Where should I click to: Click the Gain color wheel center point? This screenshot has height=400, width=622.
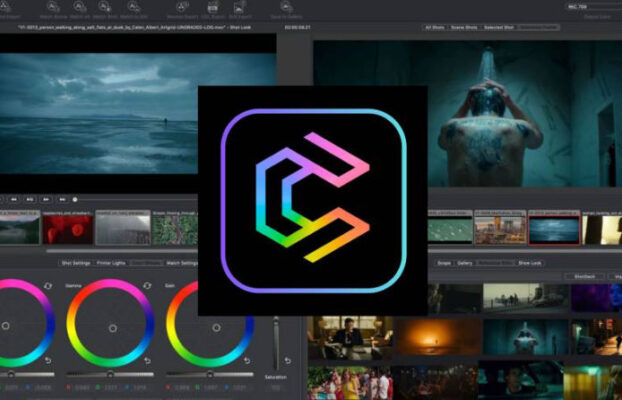pos(216,328)
